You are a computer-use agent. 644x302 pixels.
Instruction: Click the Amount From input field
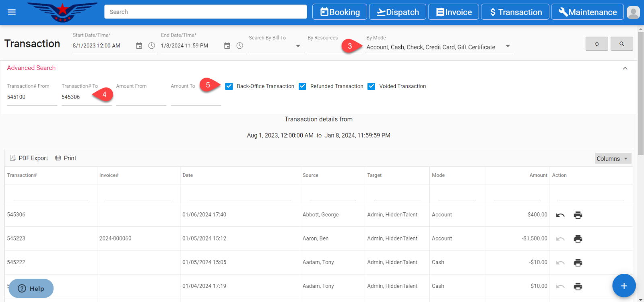pyautogui.click(x=141, y=97)
